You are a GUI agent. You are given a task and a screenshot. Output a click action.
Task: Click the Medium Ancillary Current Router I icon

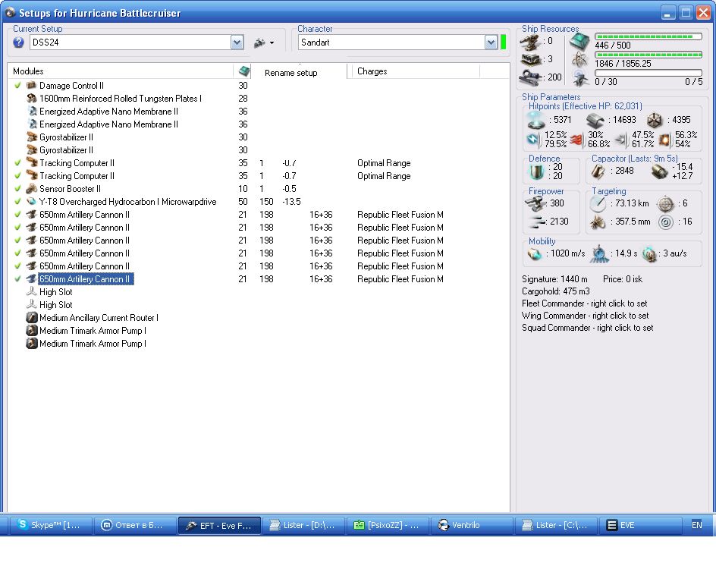(x=32, y=318)
